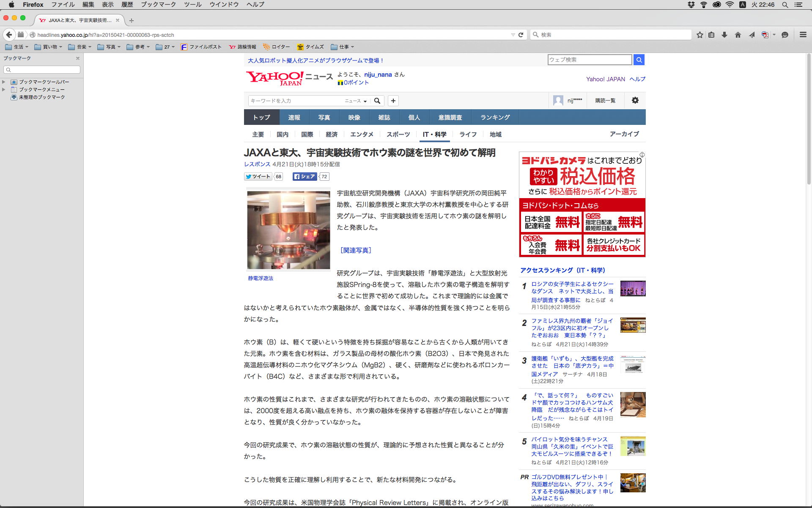Click the Firefox home icon

(738, 35)
